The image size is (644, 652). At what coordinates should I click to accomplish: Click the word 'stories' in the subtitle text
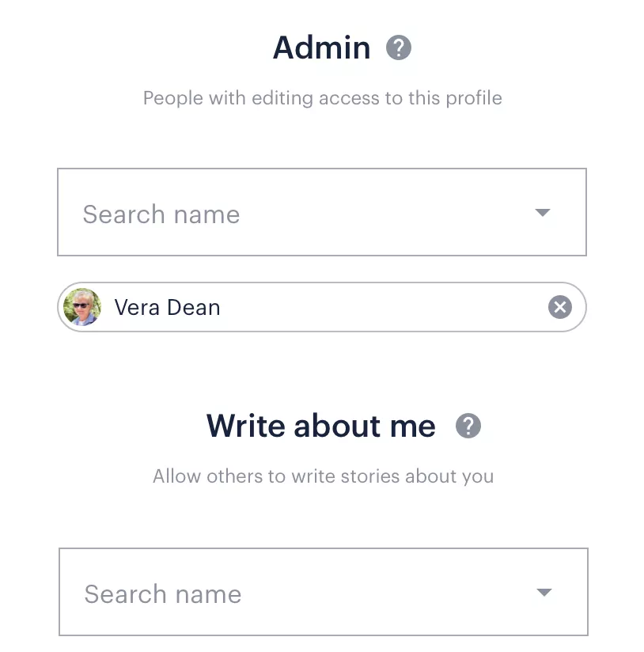point(370,476)
